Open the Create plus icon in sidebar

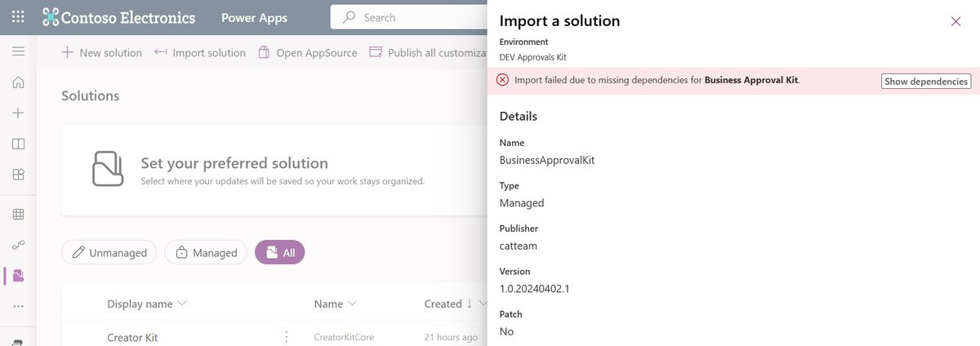coord(18,113)
